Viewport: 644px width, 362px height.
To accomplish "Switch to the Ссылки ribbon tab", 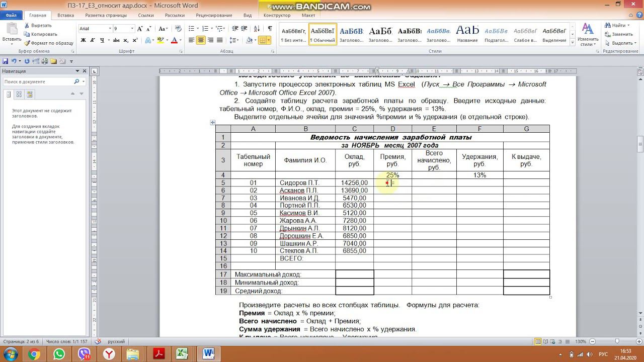I will 146,16.
